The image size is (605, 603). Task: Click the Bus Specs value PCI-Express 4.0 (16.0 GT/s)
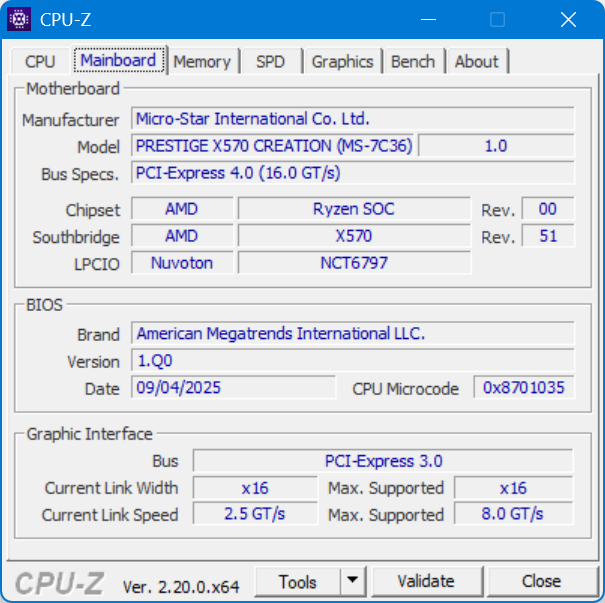pos(352,173)
